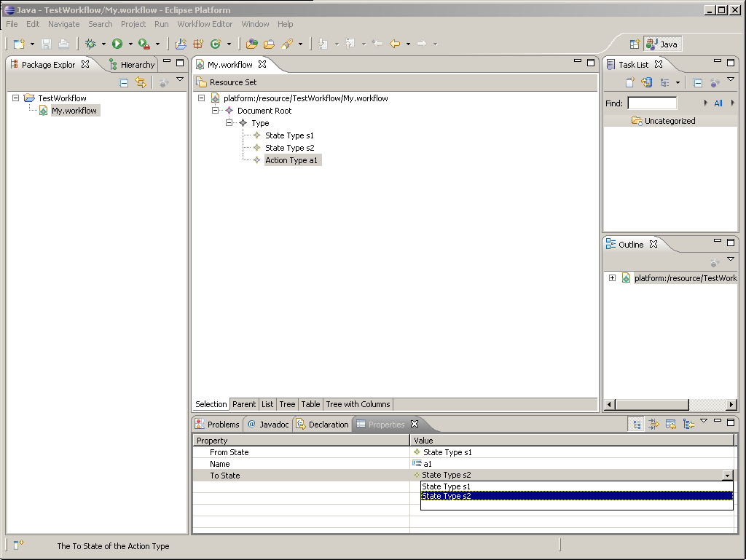746x560 pixels.
Task: Click the All link in Task List
Action: tap(718, 103)
